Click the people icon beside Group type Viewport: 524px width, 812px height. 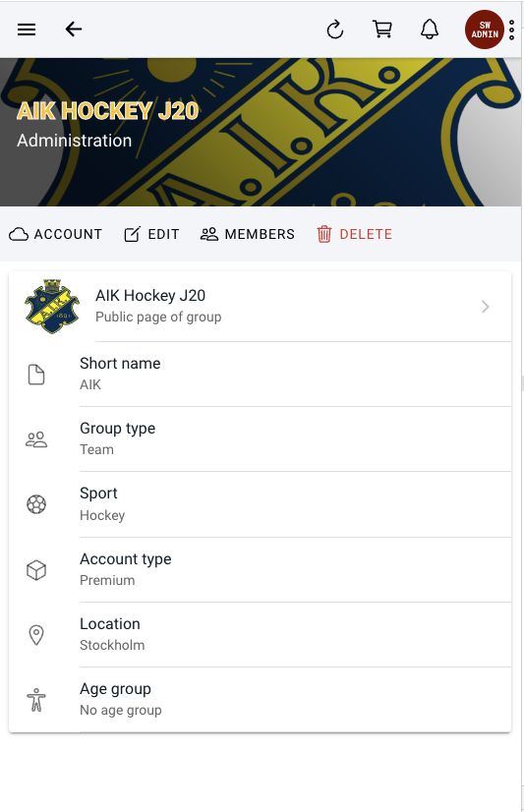[x=36, y=439]
